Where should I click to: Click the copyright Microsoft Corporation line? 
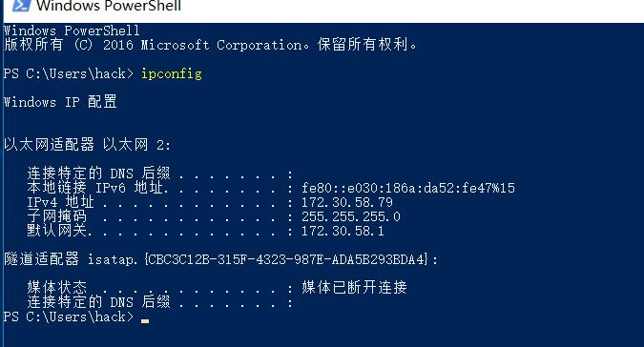click(210, 44)
